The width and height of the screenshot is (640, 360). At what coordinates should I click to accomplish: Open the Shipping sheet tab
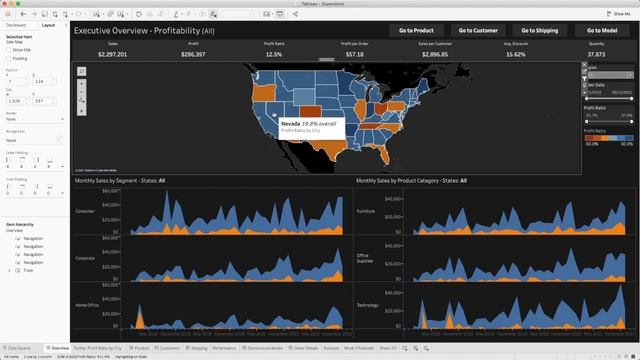click(x=197, y=348)
